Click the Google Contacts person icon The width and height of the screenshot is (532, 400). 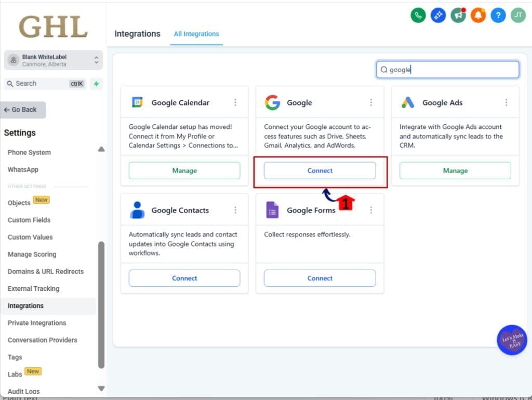[x=137, y=210]
